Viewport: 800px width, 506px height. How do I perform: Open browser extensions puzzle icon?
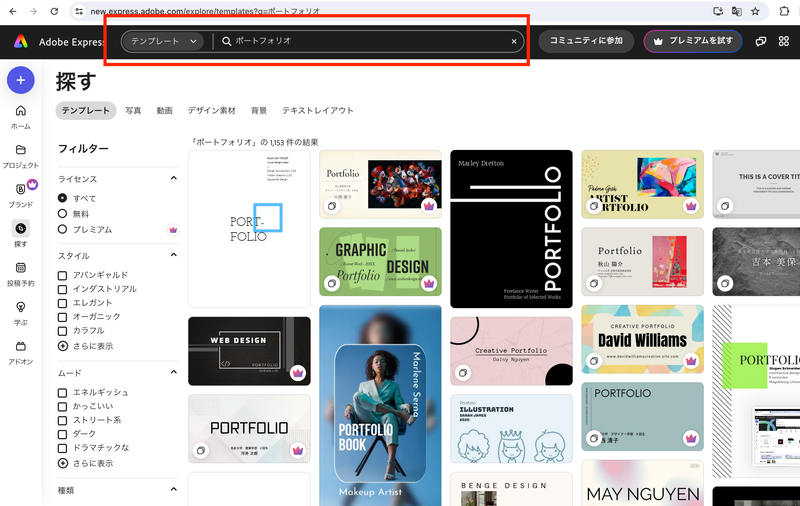tap(784, 11)
